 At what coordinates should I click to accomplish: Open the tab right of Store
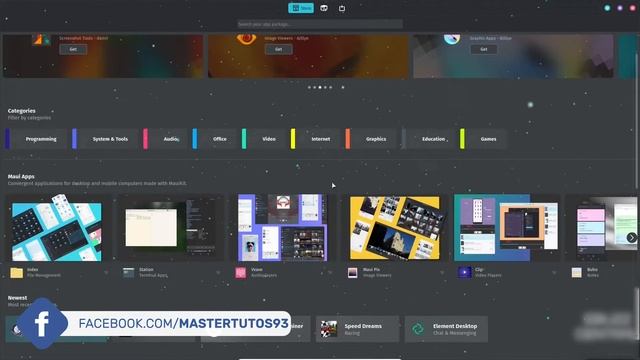324,8
